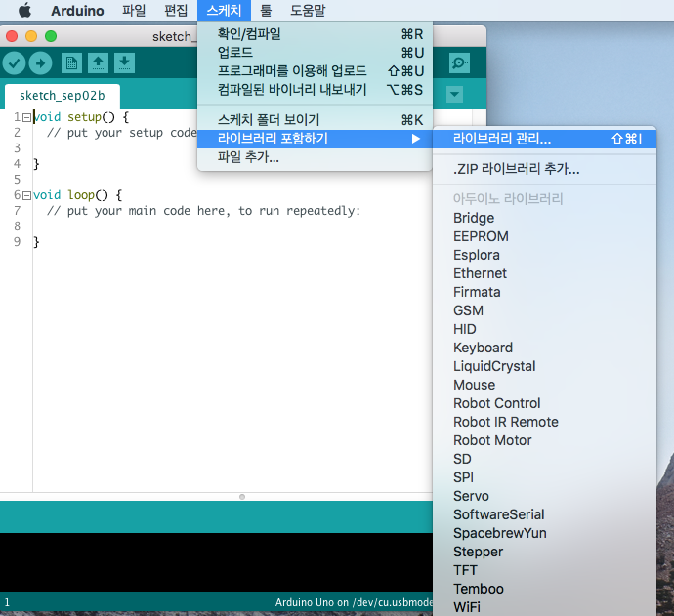Click the green zoom window button
Image resolution: width=674 pixels, height=616 pixels.
click(51, 36)
